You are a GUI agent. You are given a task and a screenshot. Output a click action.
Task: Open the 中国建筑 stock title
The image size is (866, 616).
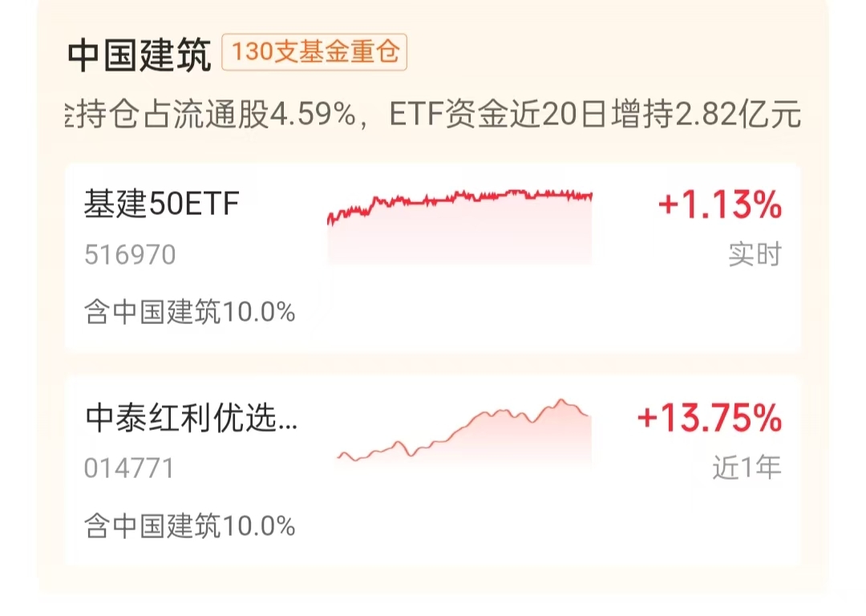click(x=139, y=55)
